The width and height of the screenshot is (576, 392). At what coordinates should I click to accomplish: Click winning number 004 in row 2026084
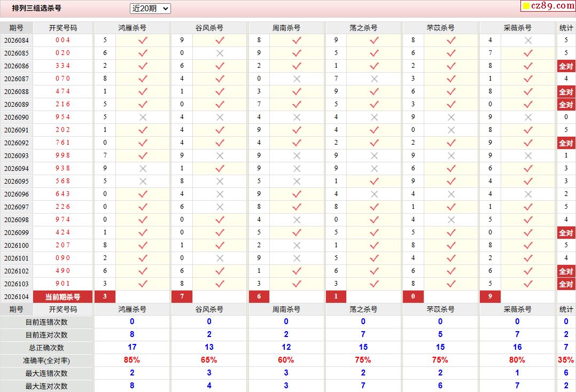pos(63,40)
